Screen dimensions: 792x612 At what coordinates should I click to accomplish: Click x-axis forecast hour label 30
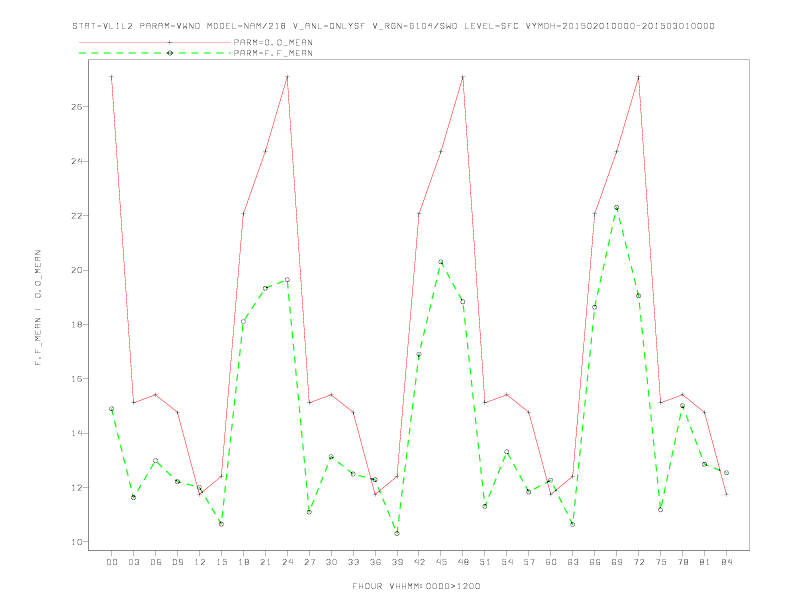coord(331,562)
